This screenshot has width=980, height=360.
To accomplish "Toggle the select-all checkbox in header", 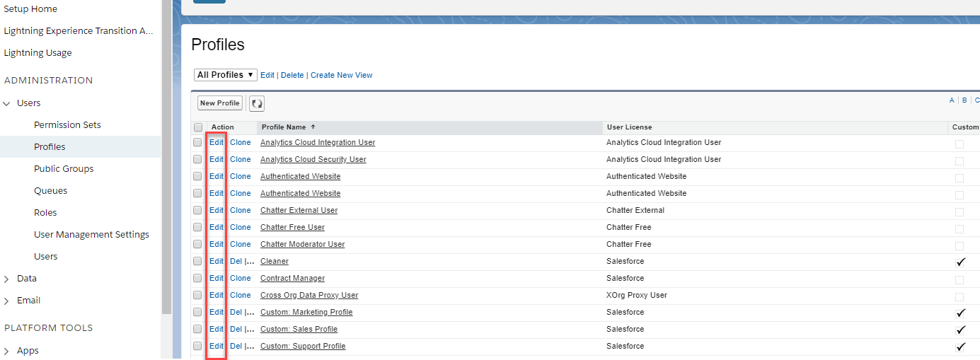I will 198,127.
